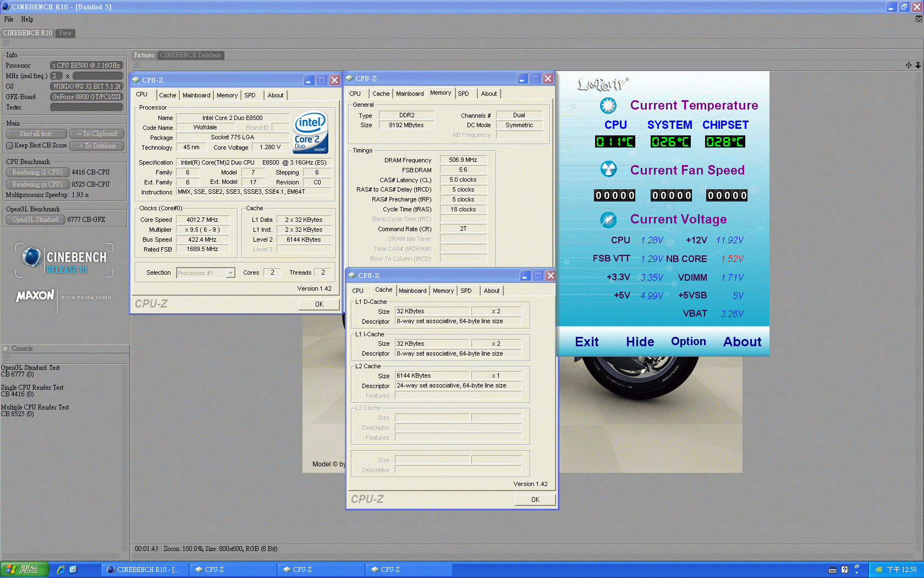Click About in the temperature monitor
Viewport: 924px width, 578px height.
742,342
